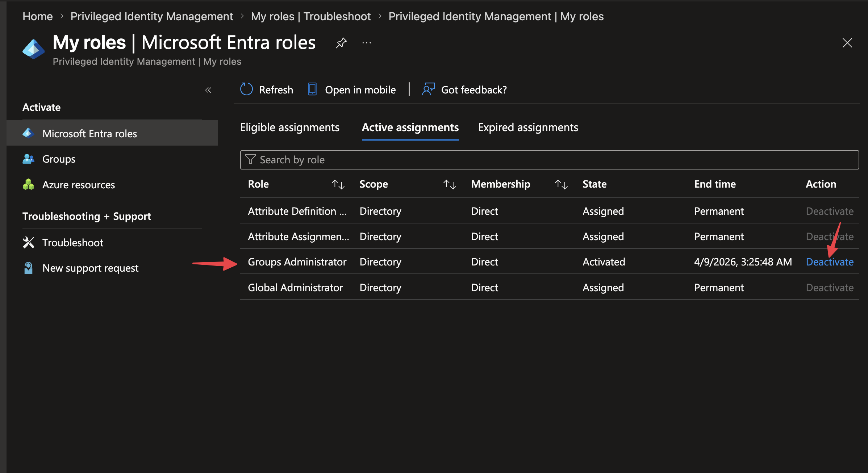Click the Troubleshoot tools icon

[x=28, y=242]
